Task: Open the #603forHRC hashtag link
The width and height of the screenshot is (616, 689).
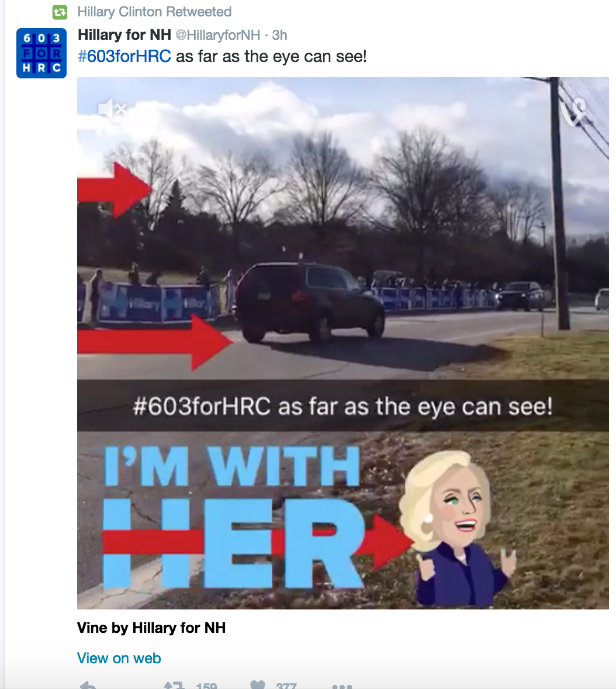Action: (124, 56)
